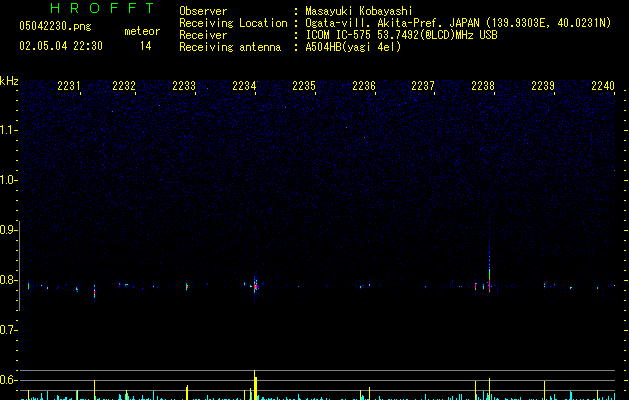This screenshot has width=629, height=400.
Task: Click the HROFFT title text
Action: pos(102,8)
